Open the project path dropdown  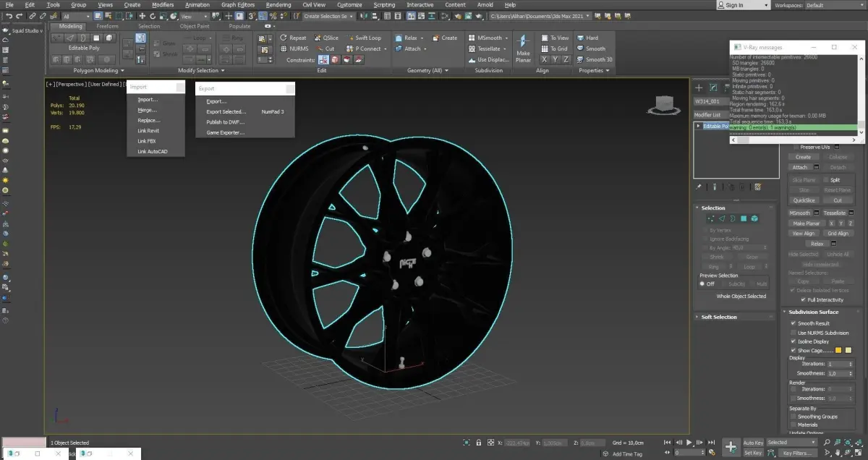click(x=539, y=16)
